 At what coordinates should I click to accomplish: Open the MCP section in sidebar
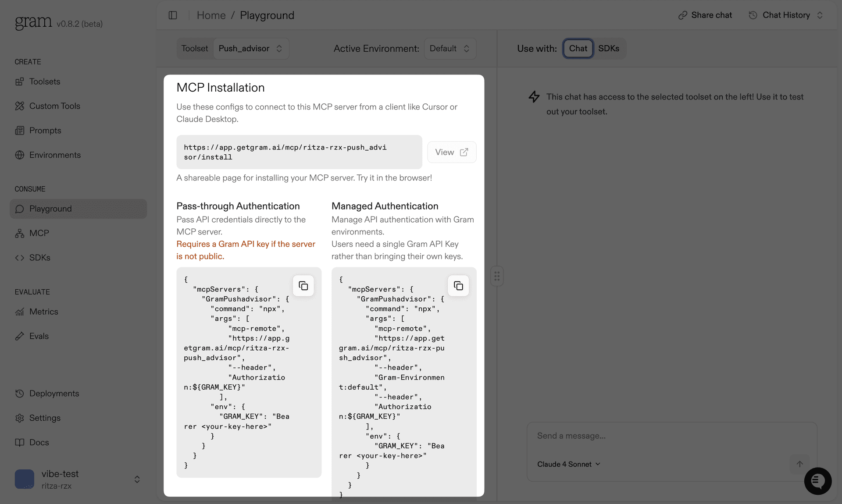pyautogui.click(x=39, y=233)
